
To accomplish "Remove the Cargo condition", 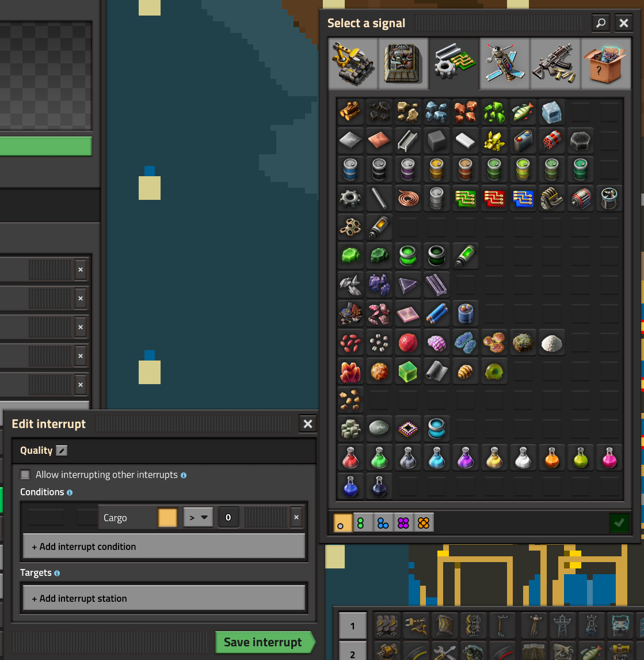I will click(x=296, y=517).
